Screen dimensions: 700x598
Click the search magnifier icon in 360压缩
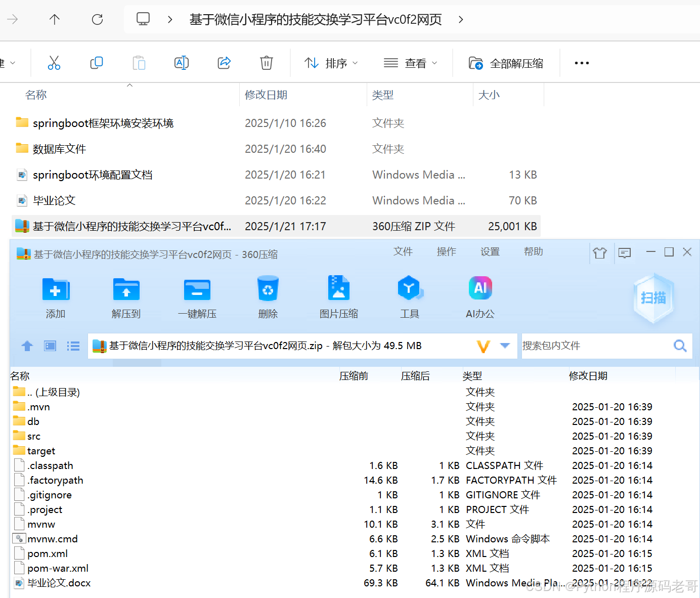pos(680,346)
